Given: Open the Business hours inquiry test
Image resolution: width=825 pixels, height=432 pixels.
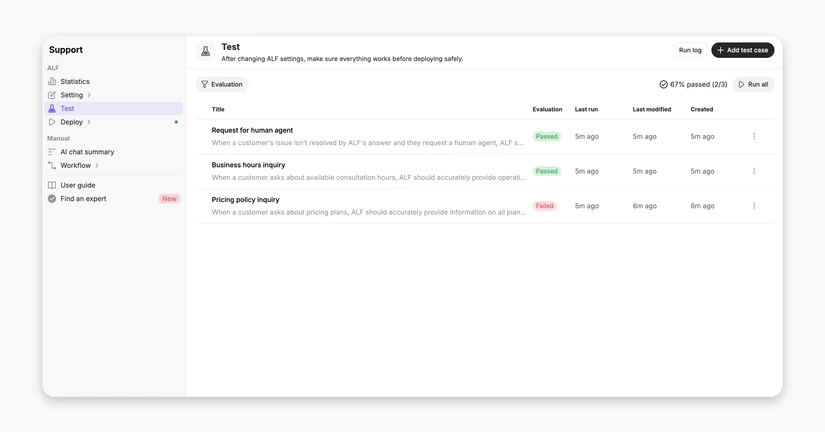Looking at the screenshot, I should 248,165.
